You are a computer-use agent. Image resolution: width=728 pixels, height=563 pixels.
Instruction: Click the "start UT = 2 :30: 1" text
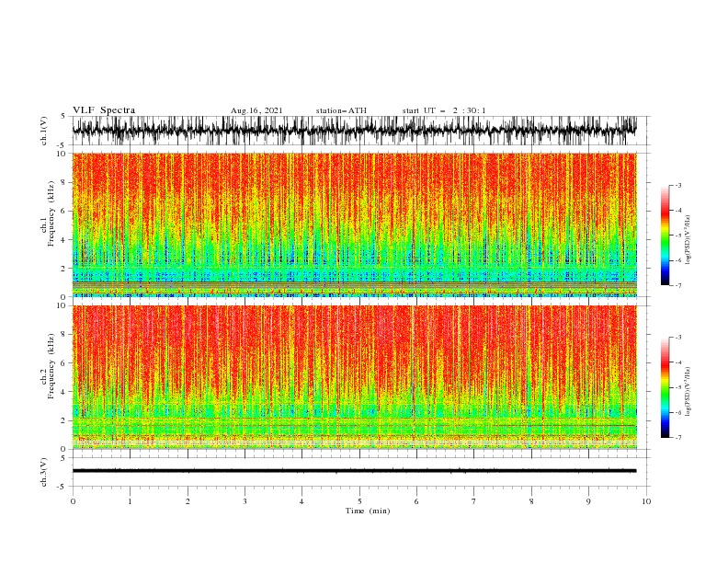click(x=444, y=110)
